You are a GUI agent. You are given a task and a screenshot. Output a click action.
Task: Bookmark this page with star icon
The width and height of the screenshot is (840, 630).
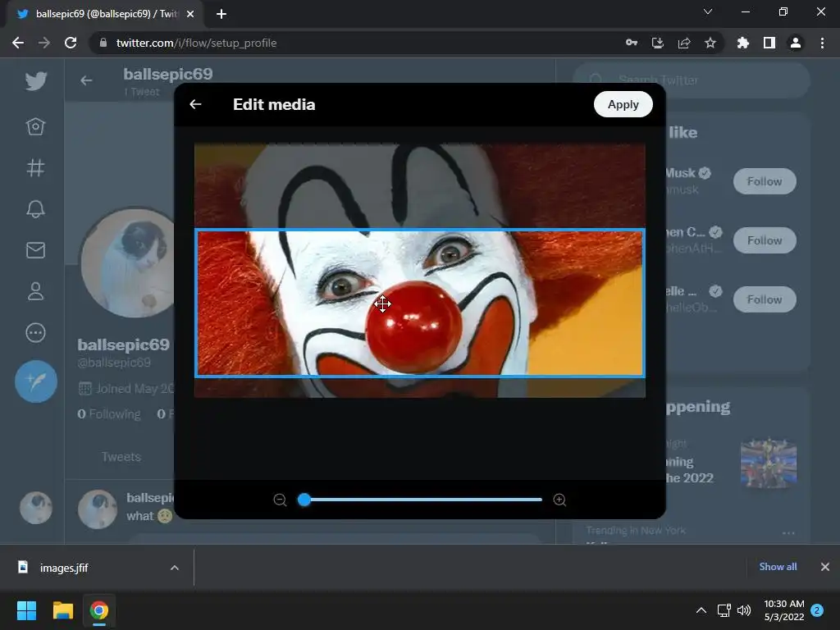tap(710, 43)
